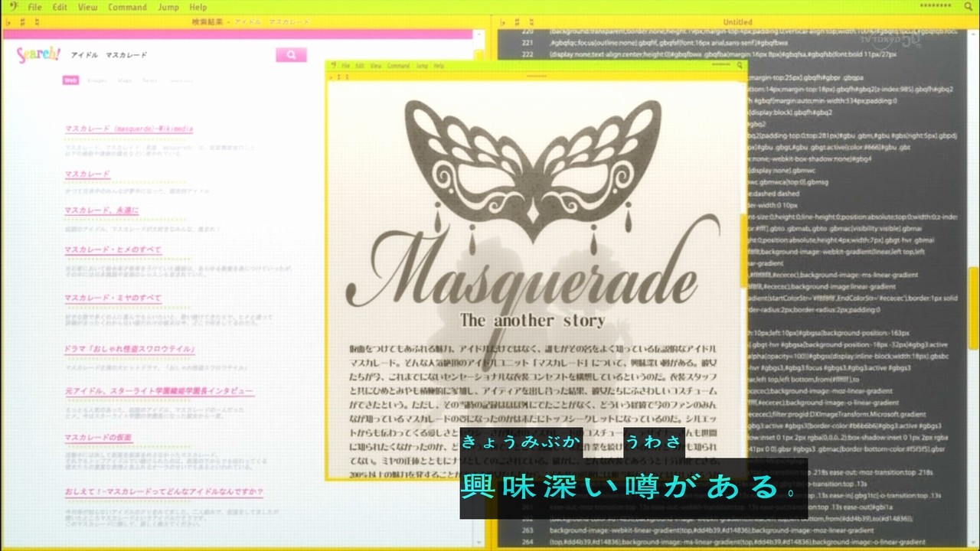980x551 pixels.
Task: Open Edit menu in the Masquerade window
Action: tap(360, 66)
